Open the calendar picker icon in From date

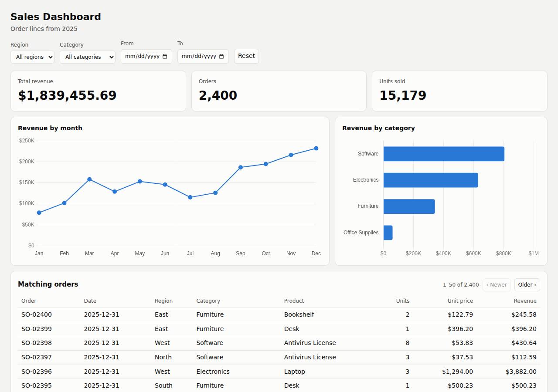coord(165,57)
